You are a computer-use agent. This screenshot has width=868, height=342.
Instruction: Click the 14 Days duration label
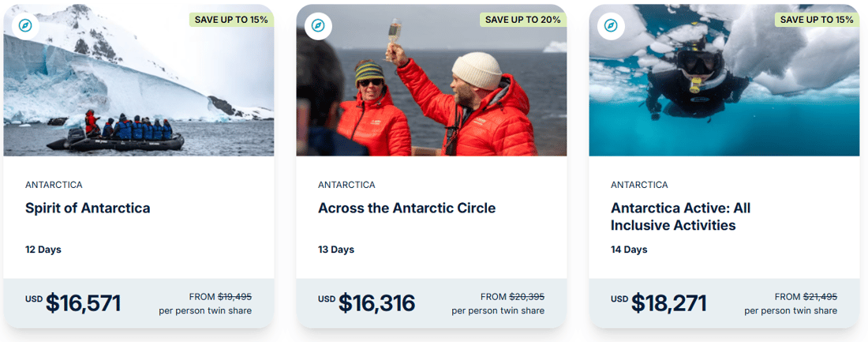tap(629, 250)
